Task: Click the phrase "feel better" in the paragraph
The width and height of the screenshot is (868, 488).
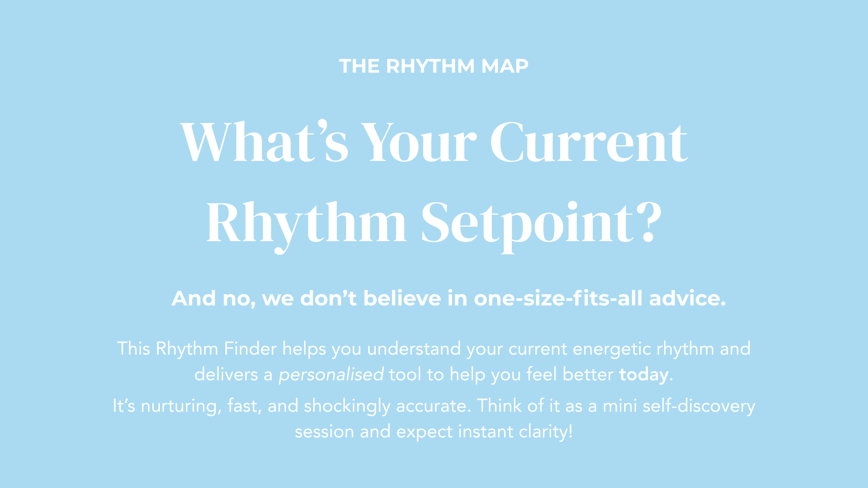Action: click(570, 374)
